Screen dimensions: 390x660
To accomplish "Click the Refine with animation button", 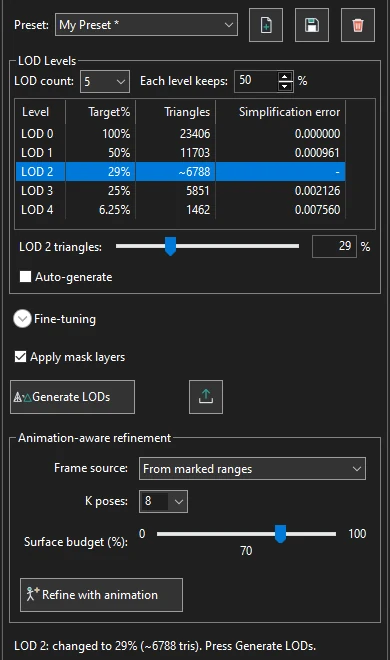I will (101, 595).
